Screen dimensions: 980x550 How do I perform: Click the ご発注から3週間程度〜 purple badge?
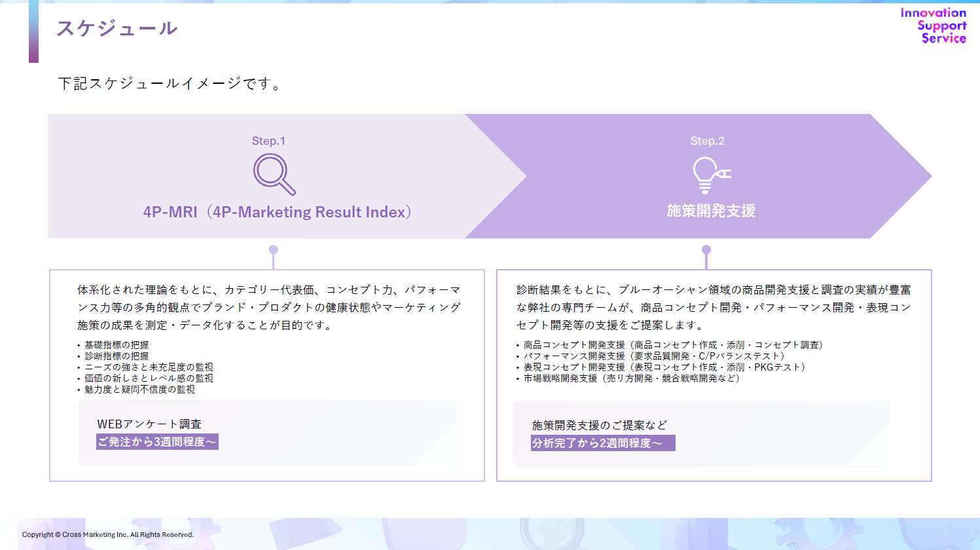coord(156,442)
